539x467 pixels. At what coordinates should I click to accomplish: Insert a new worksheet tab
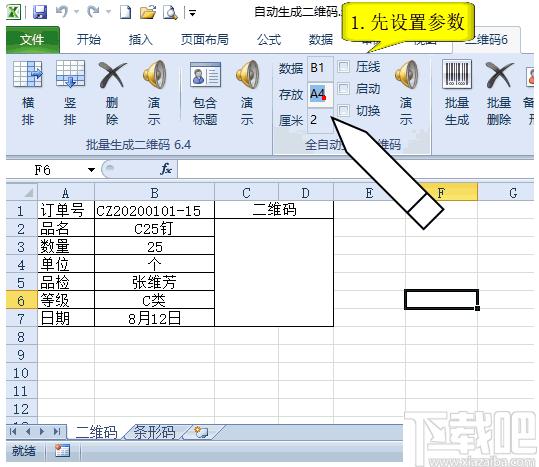click(201, 432)
